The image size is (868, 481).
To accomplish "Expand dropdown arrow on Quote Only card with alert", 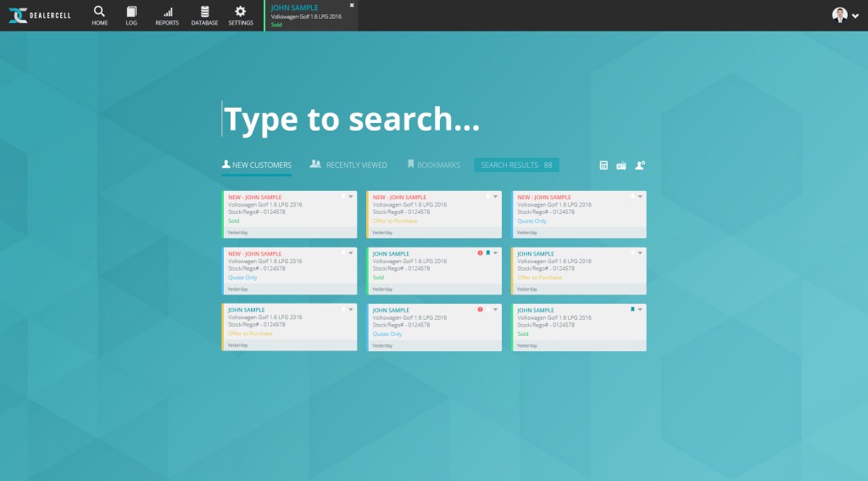I will (x=496, y=310).
